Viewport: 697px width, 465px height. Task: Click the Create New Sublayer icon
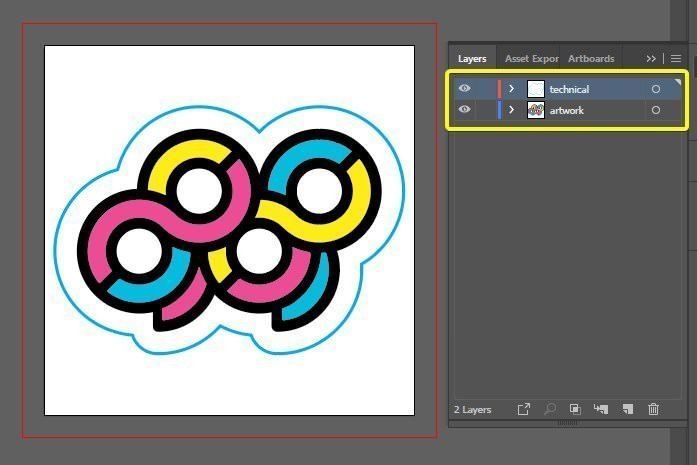click(601, 409)
